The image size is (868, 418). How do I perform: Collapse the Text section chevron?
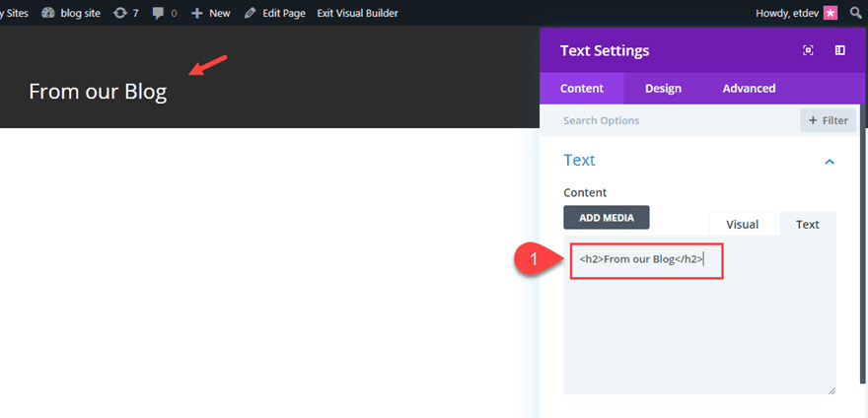click(x=830, y=162)
